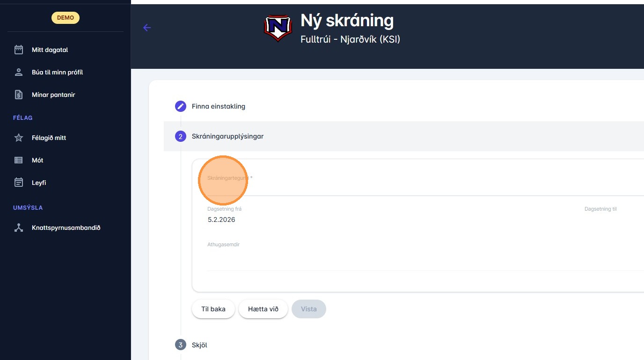Click the person icon for profile creation
The image size is (644, 360).
tap(19, 72)
